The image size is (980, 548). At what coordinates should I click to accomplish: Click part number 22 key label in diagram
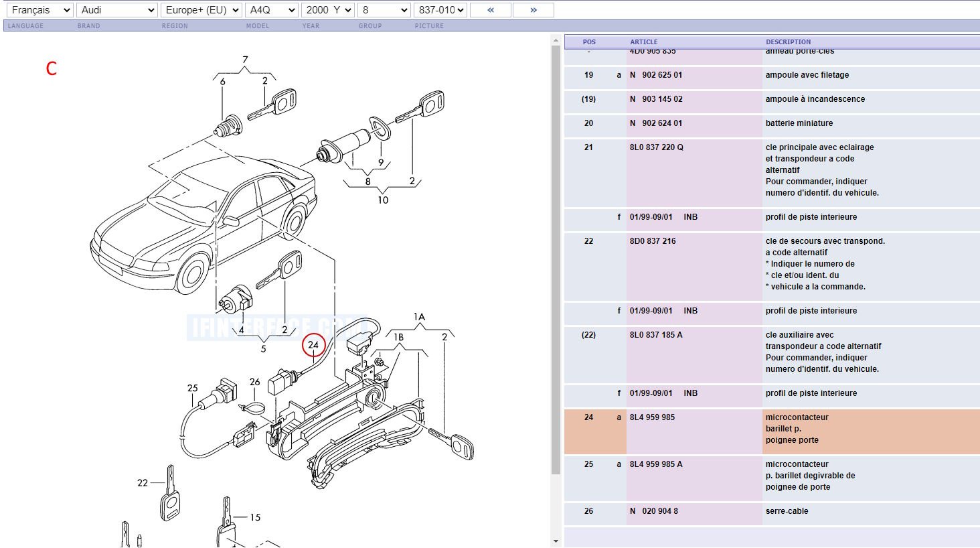point(143,482)
